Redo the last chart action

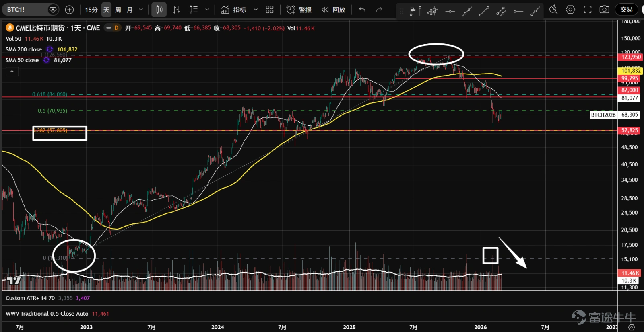379,10
